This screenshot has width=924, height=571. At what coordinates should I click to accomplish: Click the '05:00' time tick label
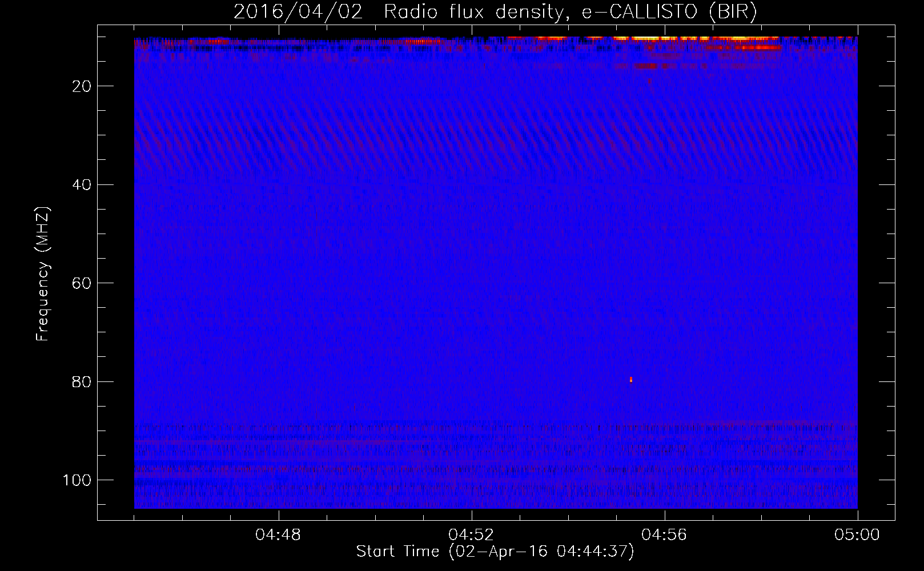[857, 535]
